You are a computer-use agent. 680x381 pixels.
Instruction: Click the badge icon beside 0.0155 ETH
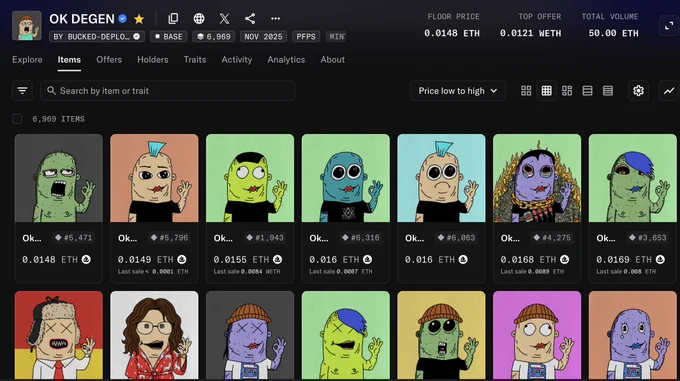click(278, 259)
